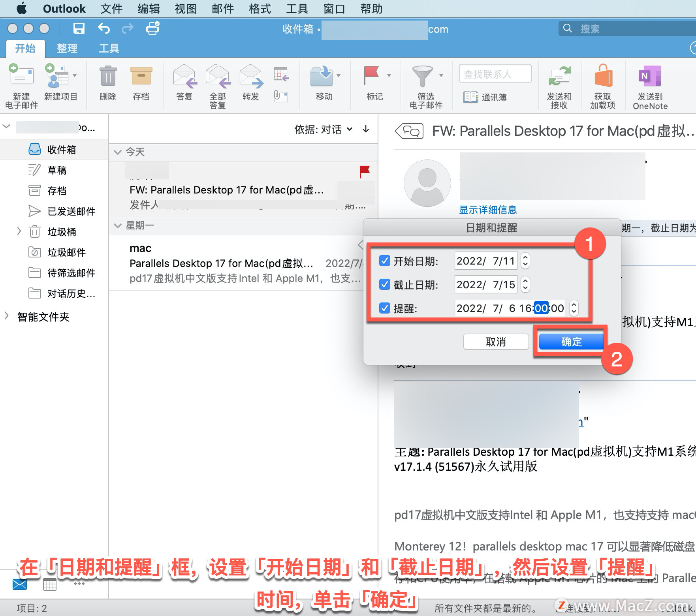Open the Apple menu
This screenshot has height=616, width=696.
click(22, 8)
